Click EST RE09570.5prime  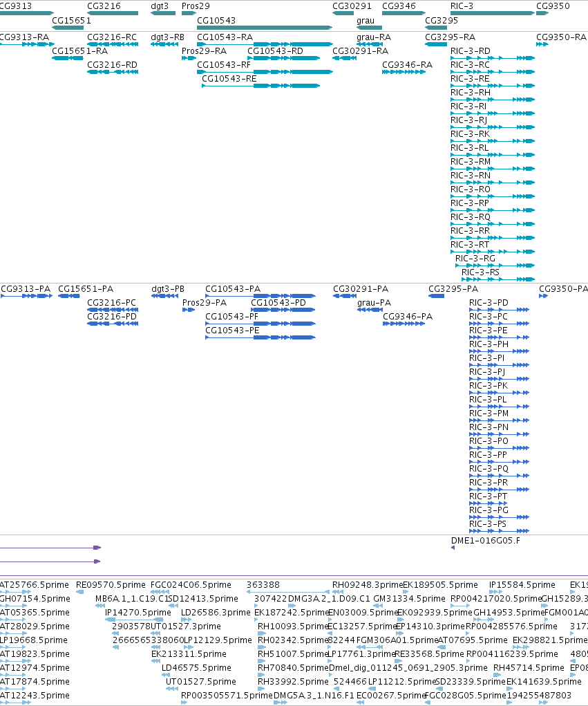(x=111, y=585)
